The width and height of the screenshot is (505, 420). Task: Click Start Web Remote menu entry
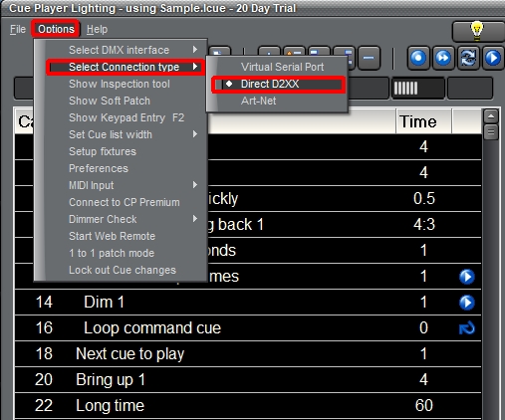(113, 236)
